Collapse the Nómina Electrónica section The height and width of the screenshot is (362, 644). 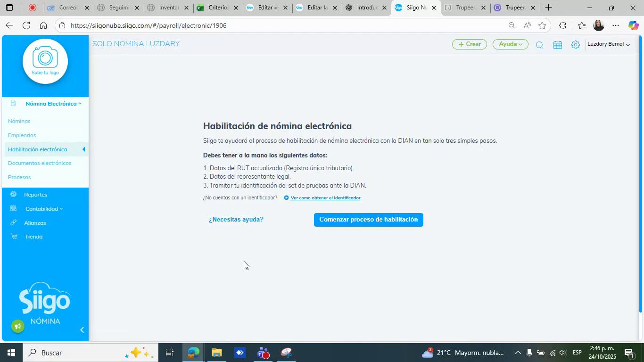53,103
